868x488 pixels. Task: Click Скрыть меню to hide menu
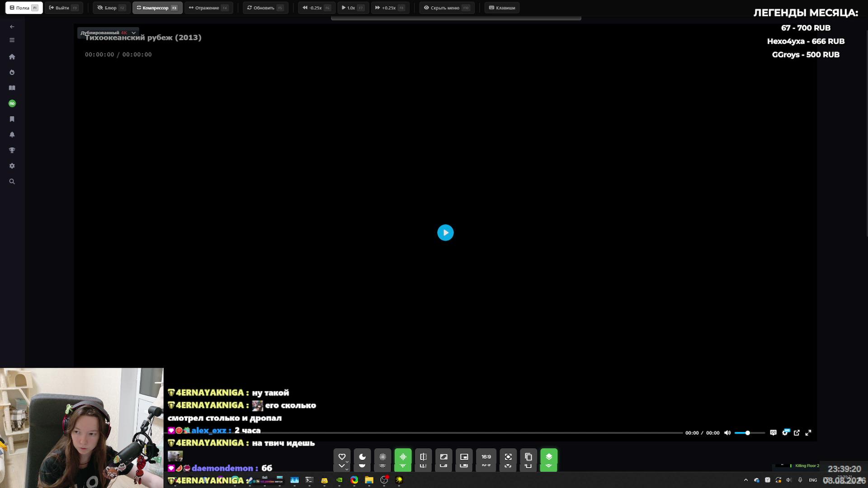point(447,8)
